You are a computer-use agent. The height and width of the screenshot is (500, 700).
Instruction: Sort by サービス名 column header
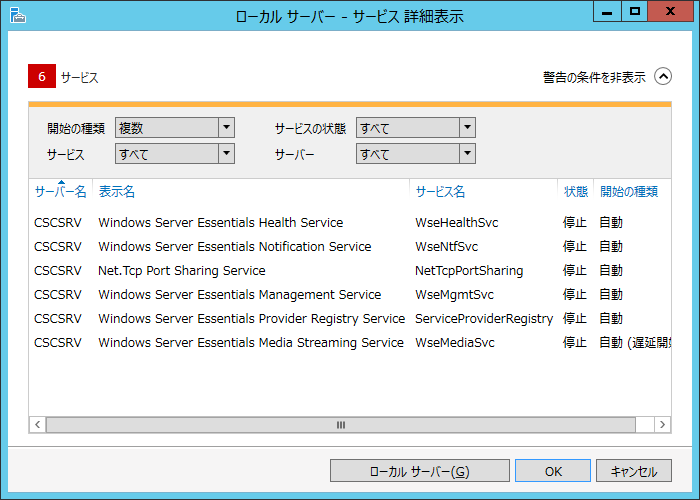440,192
